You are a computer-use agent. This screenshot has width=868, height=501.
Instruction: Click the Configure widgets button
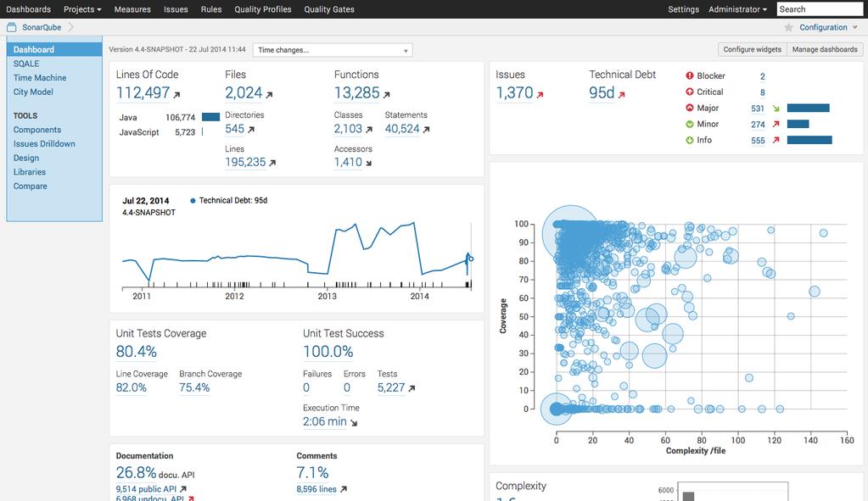click(x=752, y=49)
